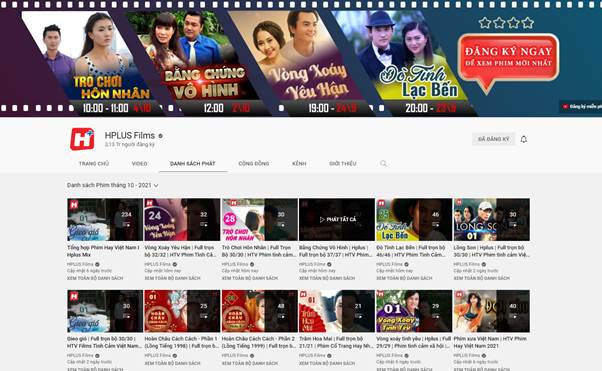This screenshot has width=602, height=371.
Task: Open the Long Sơn playlist thumbnail
Action: [491, 220]
